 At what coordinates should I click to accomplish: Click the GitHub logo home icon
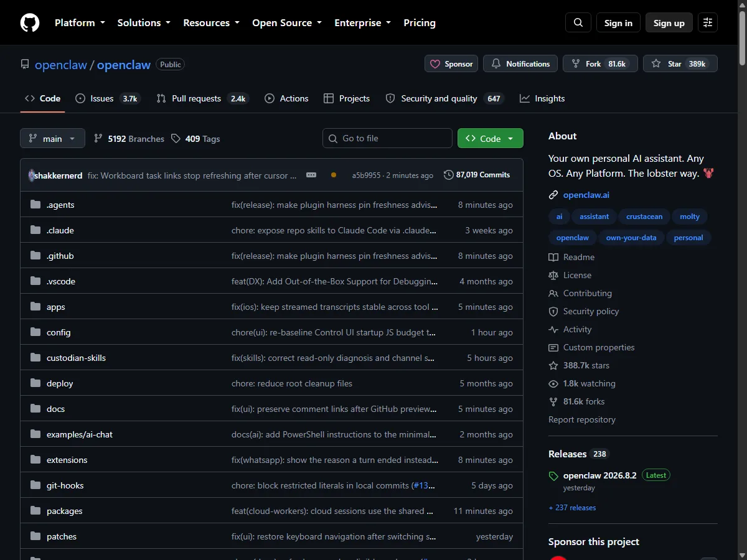pos(30,22)
